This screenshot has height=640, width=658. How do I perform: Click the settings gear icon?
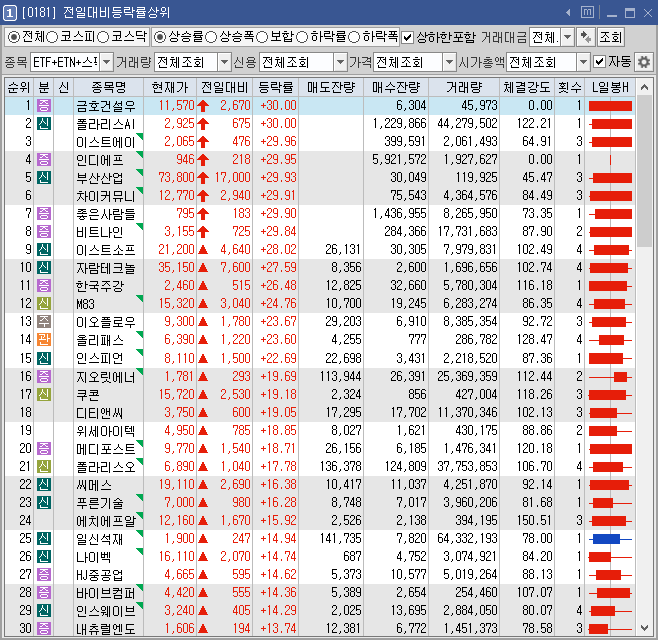point(644,62)
